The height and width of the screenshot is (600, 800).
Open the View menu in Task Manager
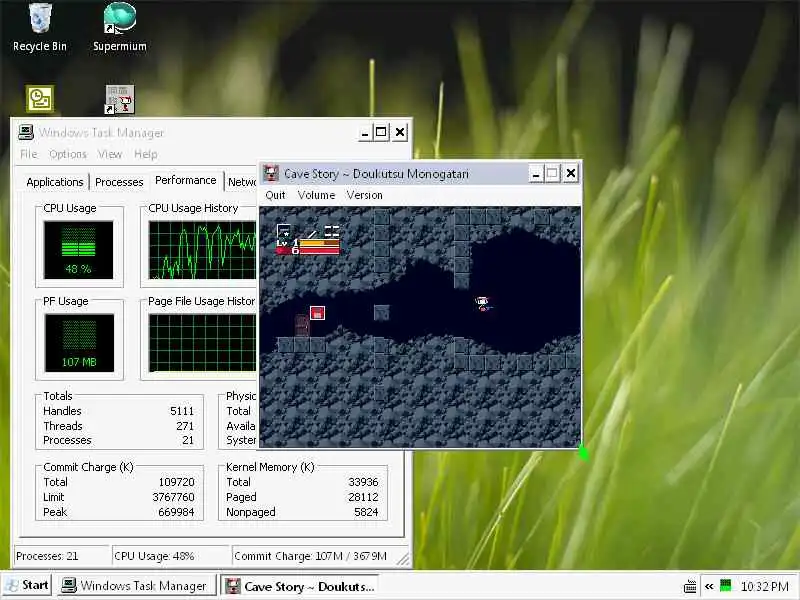[110, 154]
